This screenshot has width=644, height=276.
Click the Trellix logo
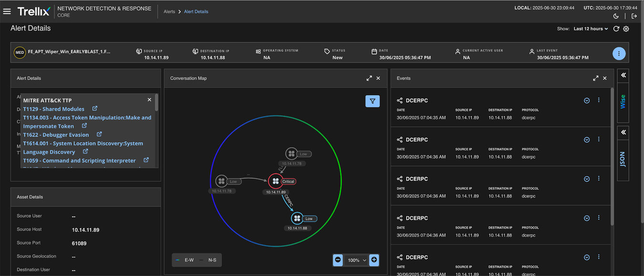coord(33,11)
